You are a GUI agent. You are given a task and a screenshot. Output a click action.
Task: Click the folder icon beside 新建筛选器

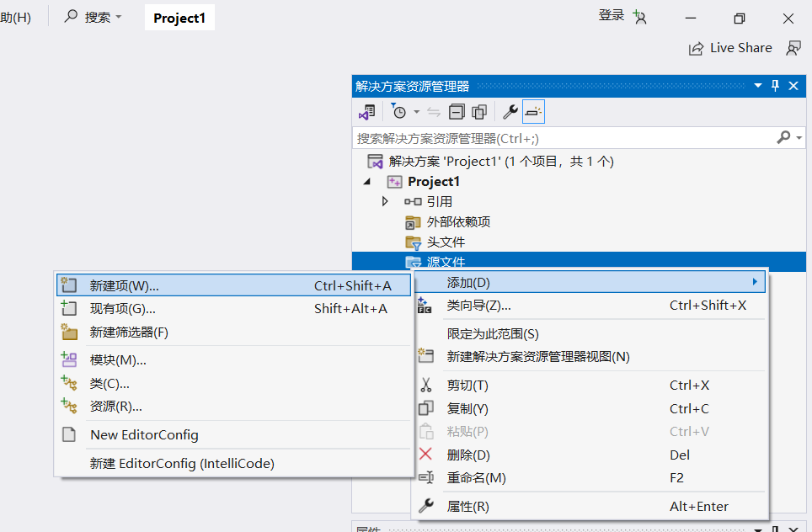click(x=69, y=332)
